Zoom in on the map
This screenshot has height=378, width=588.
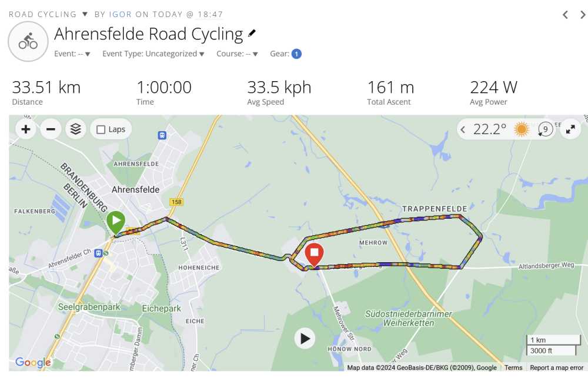tap(26, 129)
